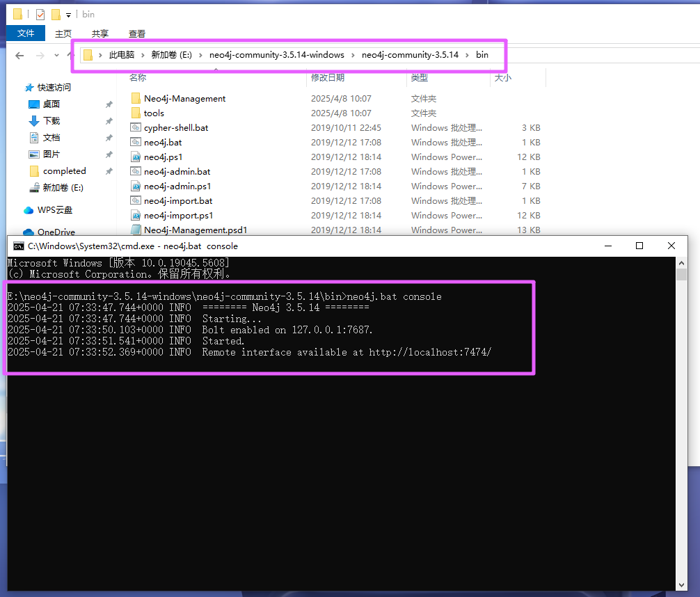Expand chevron after 此电脑 in address bar
This screenshot has width=700, height=597.
pyautogui.click(x=143, y=55)
